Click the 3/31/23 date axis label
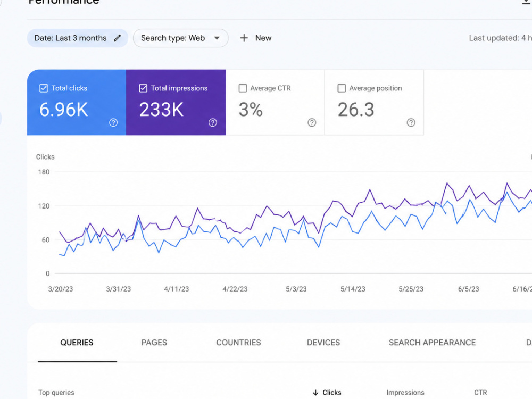This screenshot has height=399, width=532. 119,289
